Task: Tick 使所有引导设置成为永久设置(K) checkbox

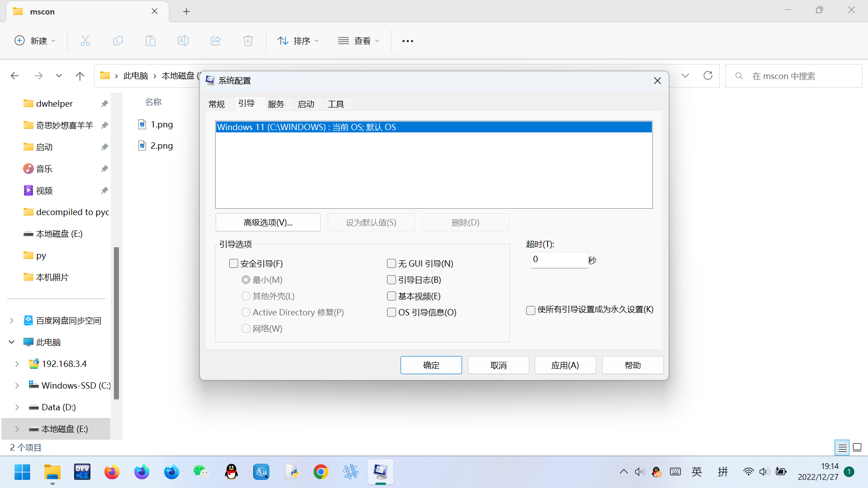Action: 531,310
